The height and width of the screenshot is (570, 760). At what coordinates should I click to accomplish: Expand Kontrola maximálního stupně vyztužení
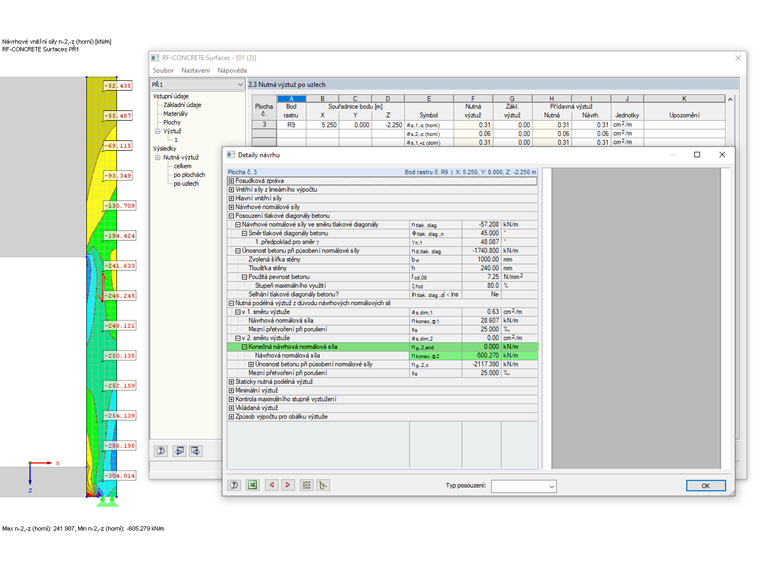point(231,399)
